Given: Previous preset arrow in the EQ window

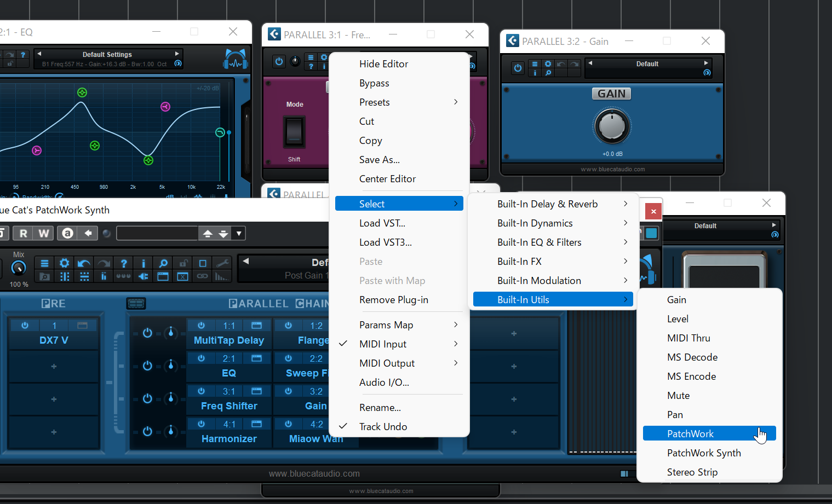Looking at the screenshot, I should [39, 54].
